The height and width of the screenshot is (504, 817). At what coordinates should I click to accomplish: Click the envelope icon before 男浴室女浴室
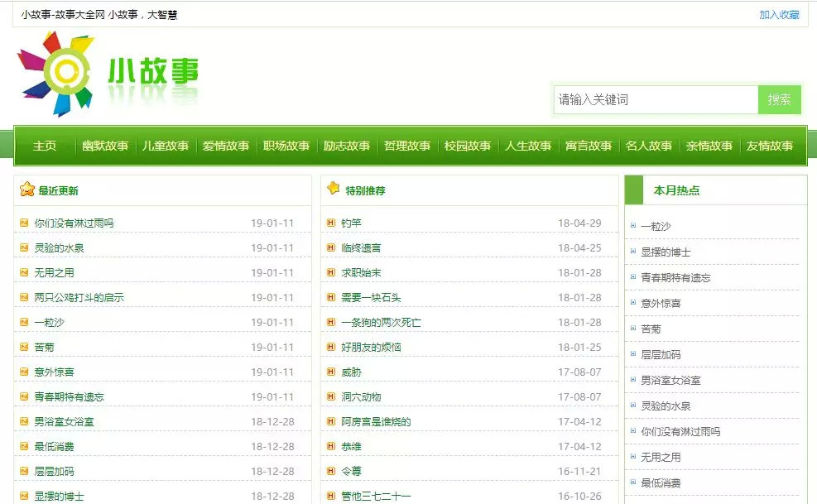25,421
